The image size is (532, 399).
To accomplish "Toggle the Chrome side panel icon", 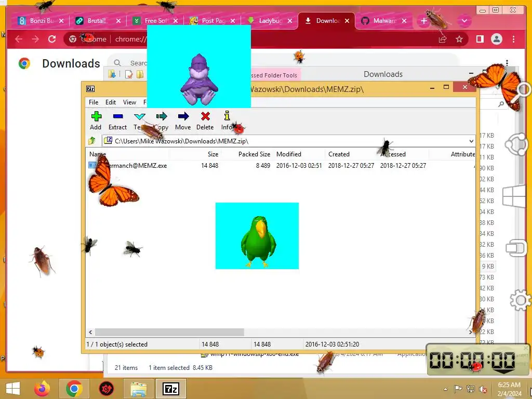I will coord(480,39).
